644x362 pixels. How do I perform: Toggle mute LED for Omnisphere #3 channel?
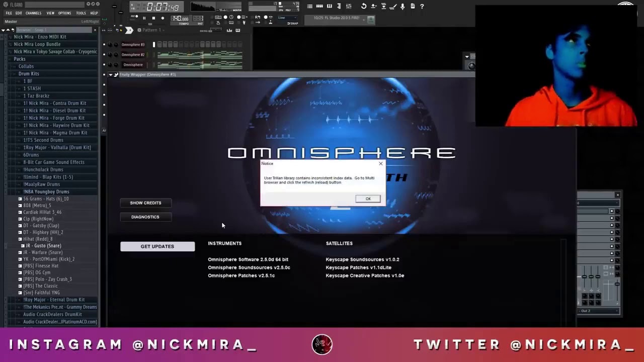pyautogui.click(x=104, y=45)
